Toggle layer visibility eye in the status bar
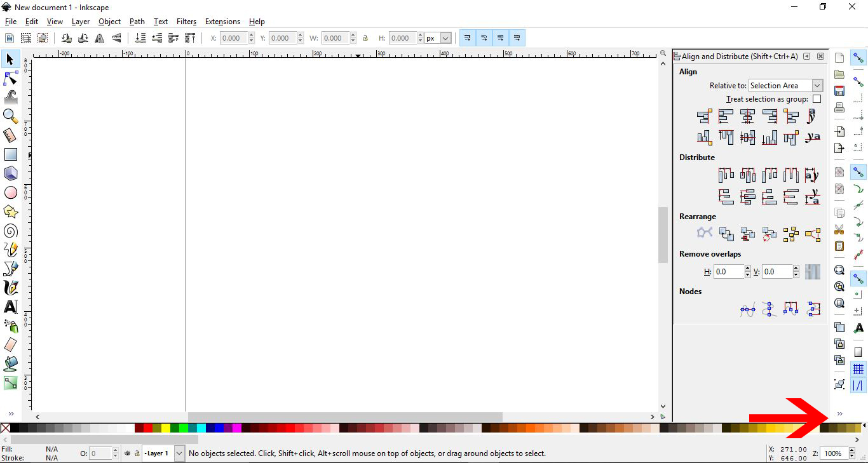The image size is (868, 463). click(x=126, y=453)
